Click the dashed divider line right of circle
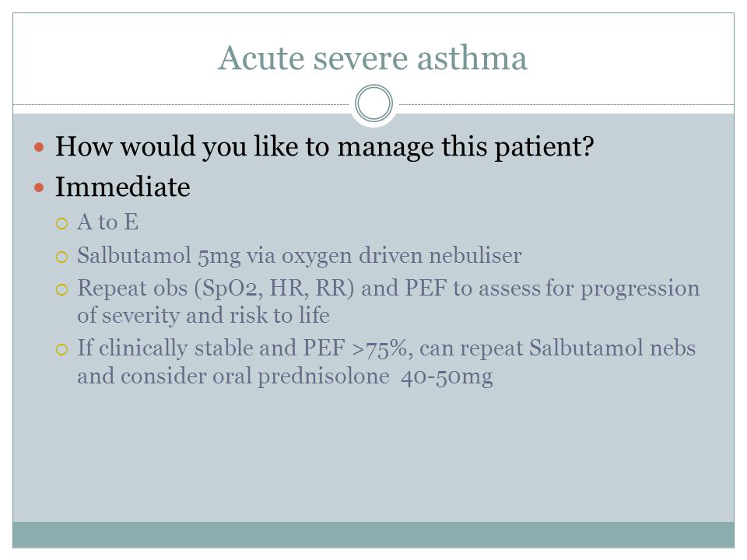The height and width of the screenshot is (560, 747). click(566, 104)
